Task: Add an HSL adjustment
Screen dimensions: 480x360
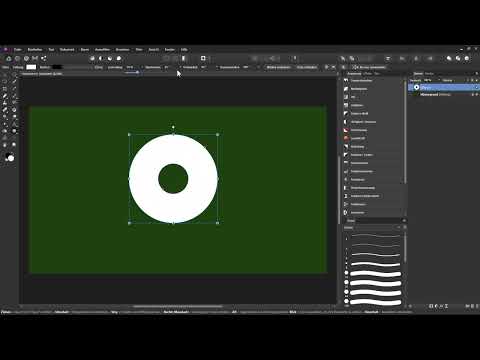Action: click(353, 97)
